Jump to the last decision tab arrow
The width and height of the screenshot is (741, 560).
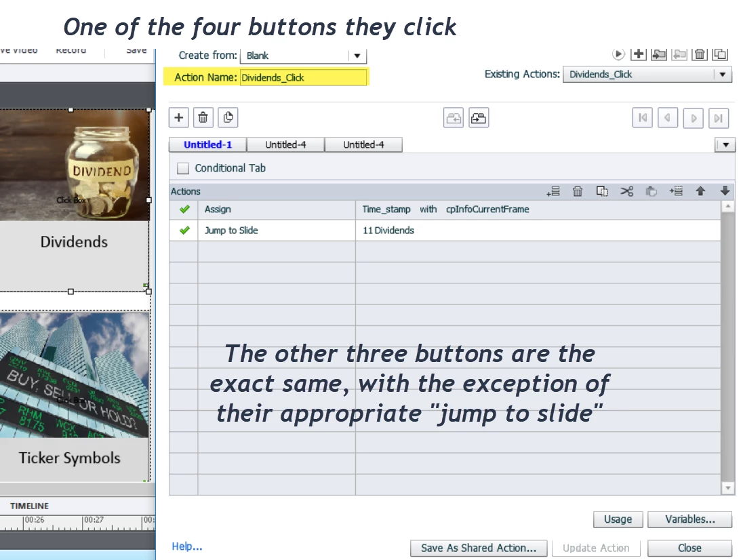point(719,118)
